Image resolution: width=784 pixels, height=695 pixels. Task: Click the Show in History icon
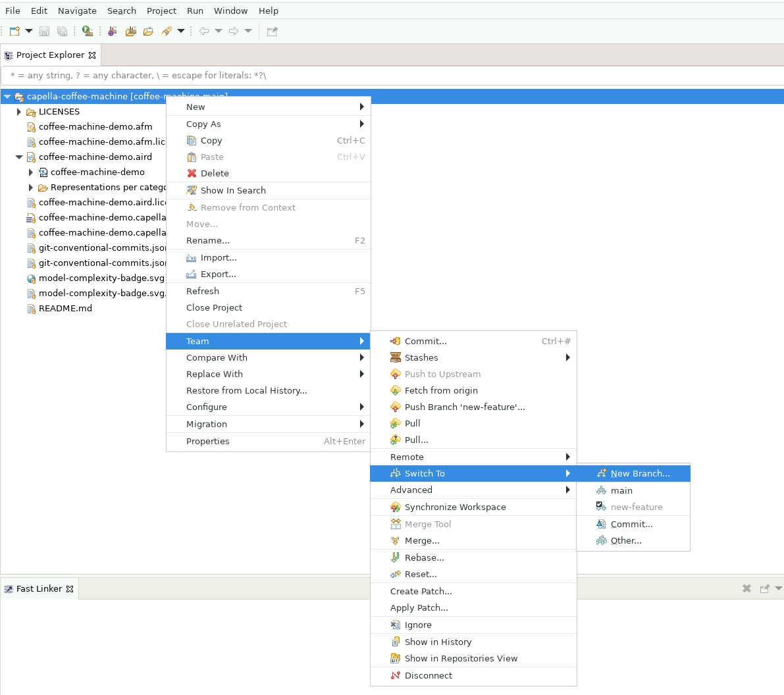(x=396, y=642)
